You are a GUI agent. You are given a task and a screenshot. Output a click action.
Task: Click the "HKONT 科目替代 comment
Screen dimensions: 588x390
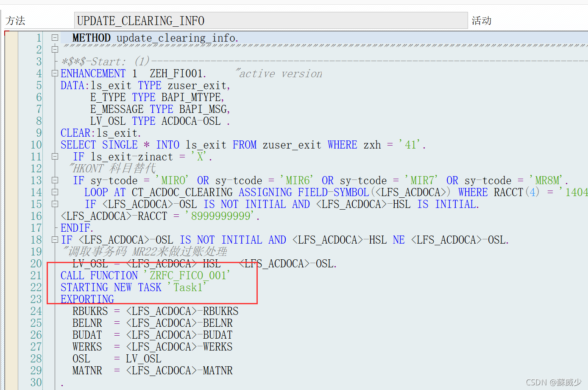[x=113, y=168]
